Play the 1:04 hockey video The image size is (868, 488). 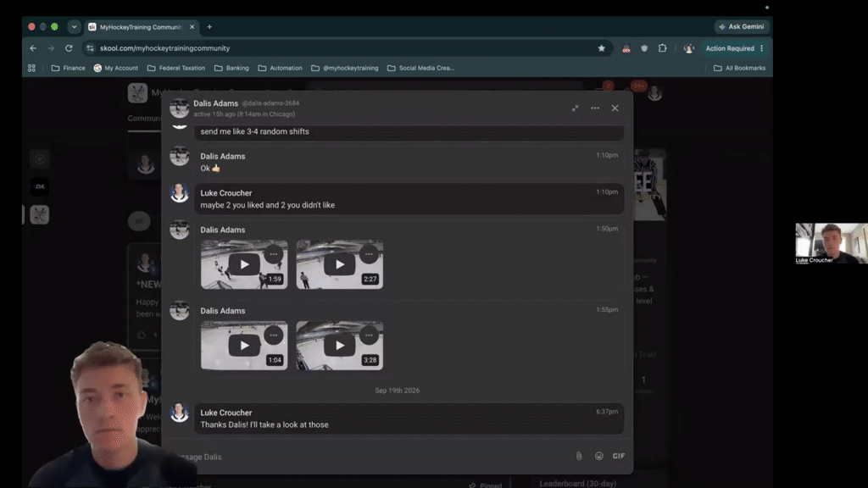pyautogui.click(x=244, y=346)
